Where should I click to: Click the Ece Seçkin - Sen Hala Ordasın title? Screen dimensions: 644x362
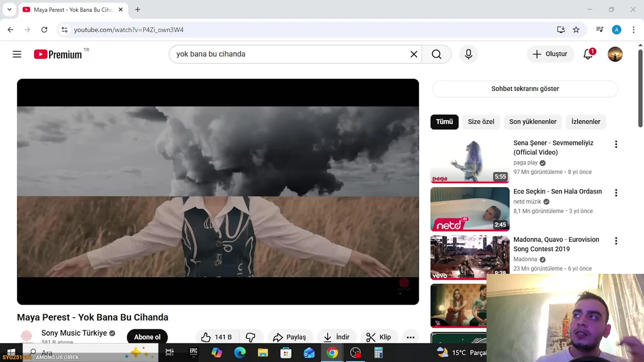(x=557, y=192)
